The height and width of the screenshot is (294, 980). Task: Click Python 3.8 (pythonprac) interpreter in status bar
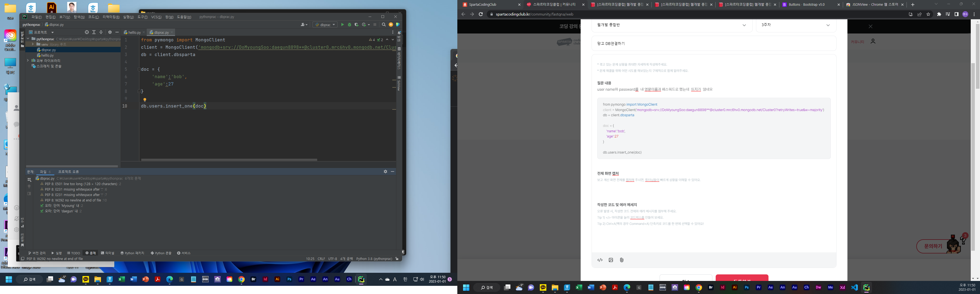tap(374, 259)
